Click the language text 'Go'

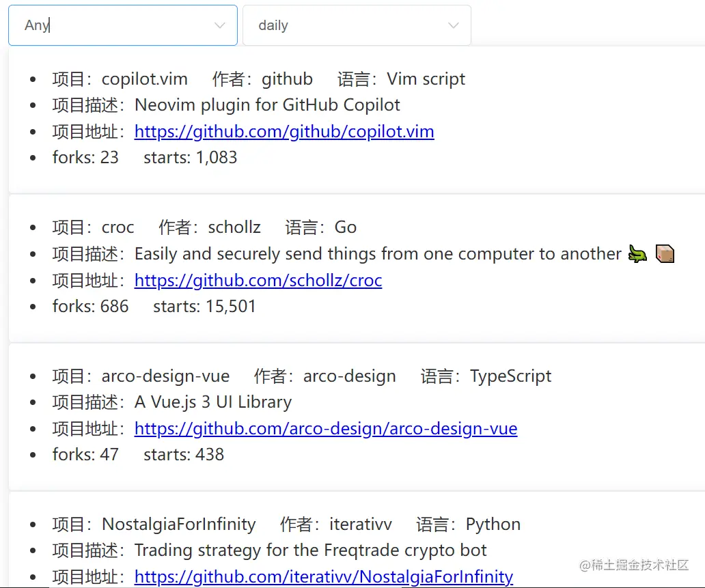tap(345, 227)
